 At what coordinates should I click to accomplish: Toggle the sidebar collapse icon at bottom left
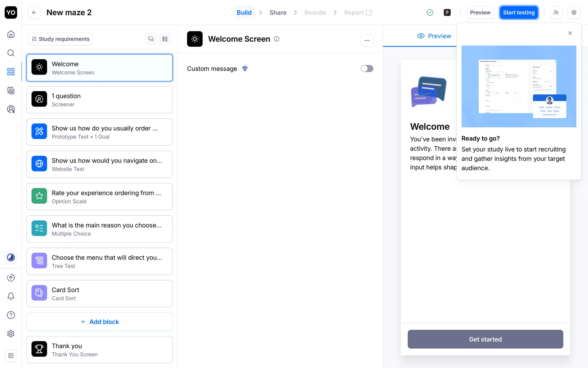[11, 356]
